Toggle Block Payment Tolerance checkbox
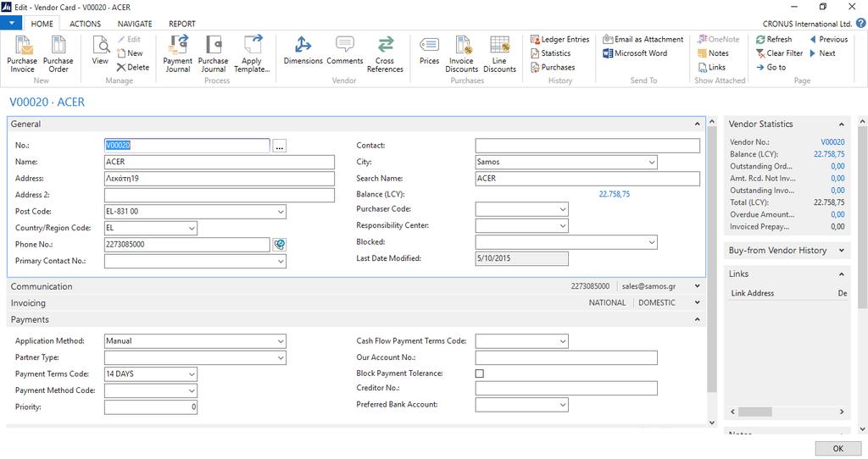868x459 pixels. (480, 373)
